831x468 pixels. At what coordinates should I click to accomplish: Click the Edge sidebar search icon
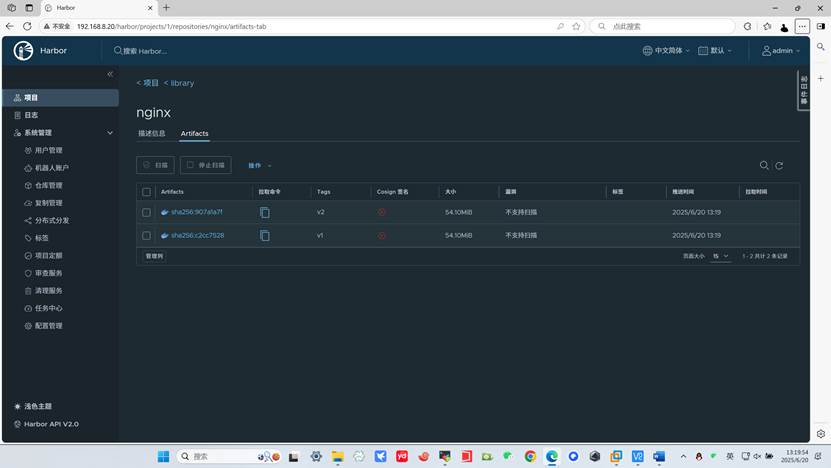(820, 47)
